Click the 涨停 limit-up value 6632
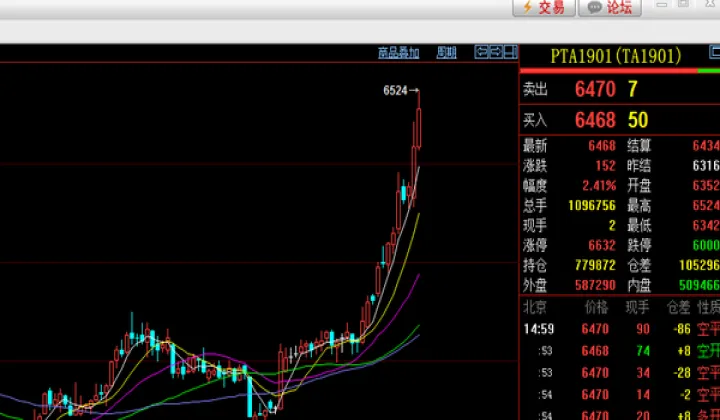The height and width of the screenshot is (420, 720). pyautogui.click(x=602, y=245)
